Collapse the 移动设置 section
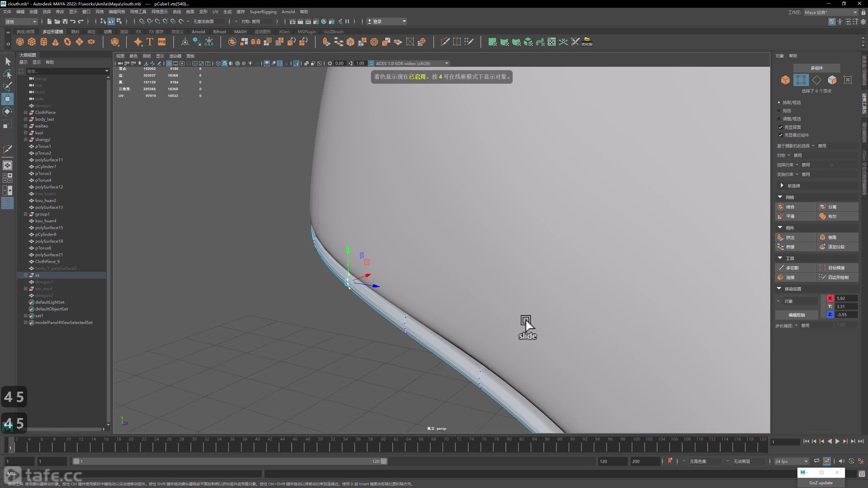This screenshot has height=488, width=868. click(x=779, y=288)
